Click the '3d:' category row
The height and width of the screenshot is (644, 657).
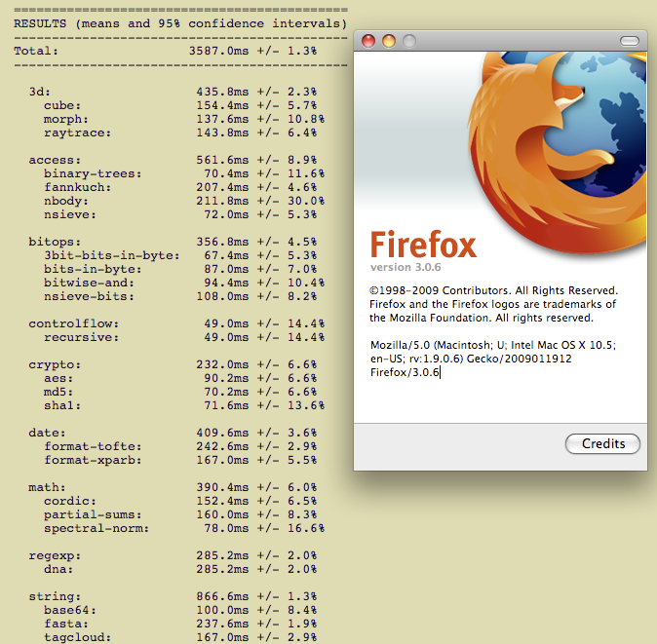pyautogui.click(x=173, y=92)
